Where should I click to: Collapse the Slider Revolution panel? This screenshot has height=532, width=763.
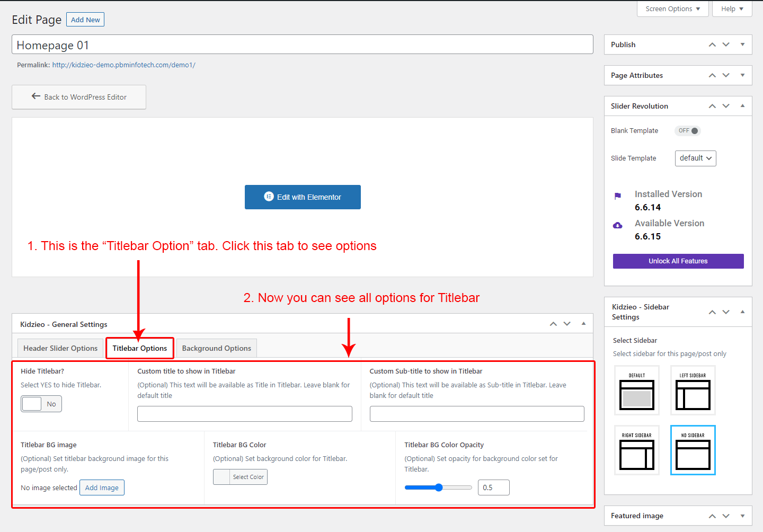pyautogui.click(x=742, y=106)
